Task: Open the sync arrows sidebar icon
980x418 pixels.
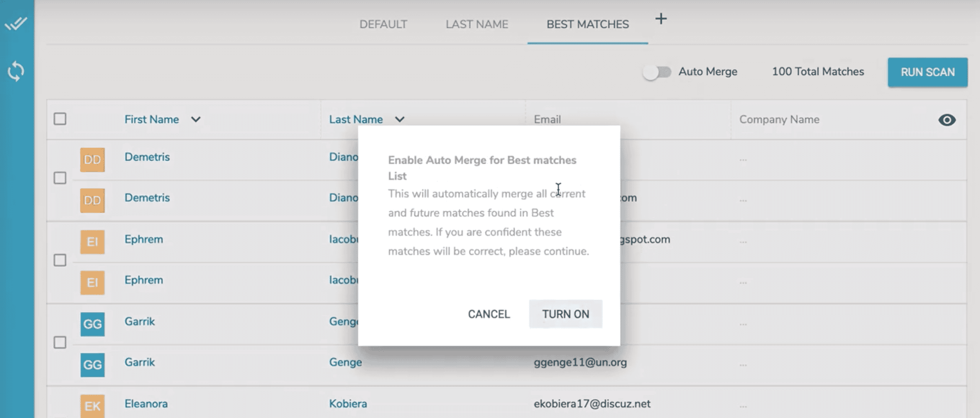Action: coord(16,72)
